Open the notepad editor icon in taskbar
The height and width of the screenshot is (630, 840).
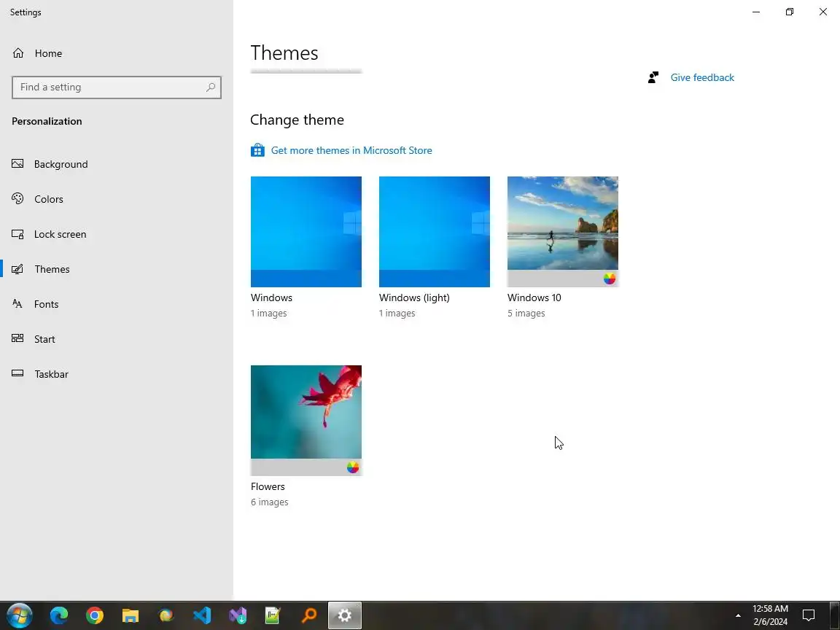[273, 615]
